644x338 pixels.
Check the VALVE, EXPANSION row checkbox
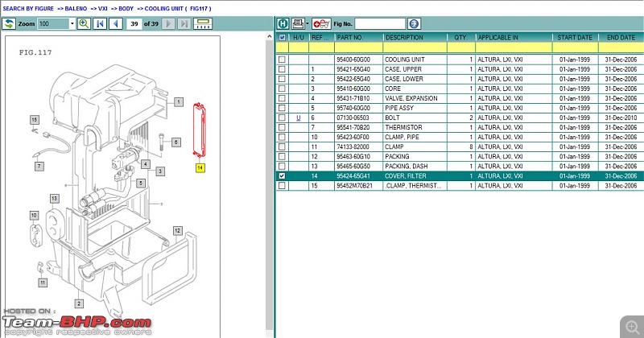(x=282, y=98)
